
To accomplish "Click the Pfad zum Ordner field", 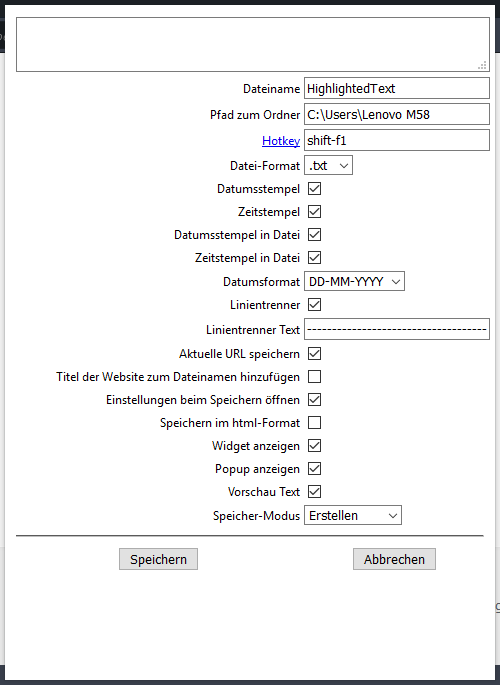I will (397, 114).
